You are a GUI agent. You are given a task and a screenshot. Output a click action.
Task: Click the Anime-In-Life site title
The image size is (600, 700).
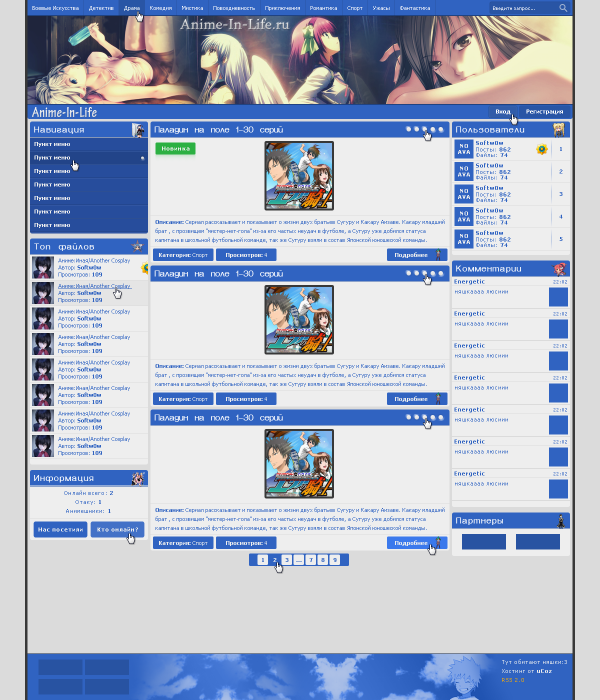64,112
